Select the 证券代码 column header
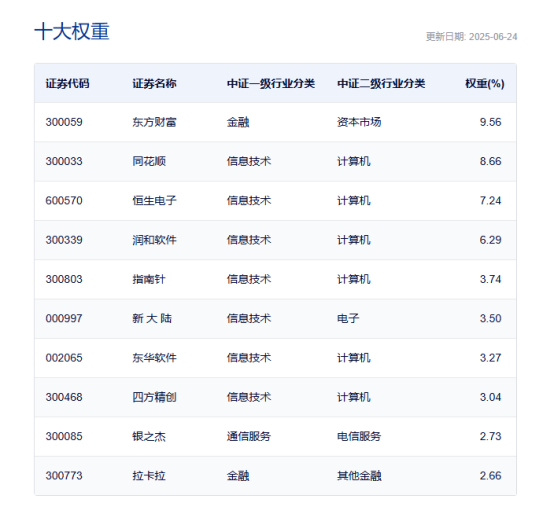Viewport: 554px width, 515px height. [67, 84]
